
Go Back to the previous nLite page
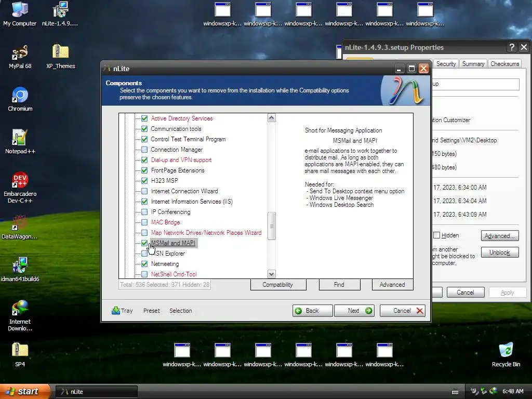pyautogui.click(x=312, y=311)
